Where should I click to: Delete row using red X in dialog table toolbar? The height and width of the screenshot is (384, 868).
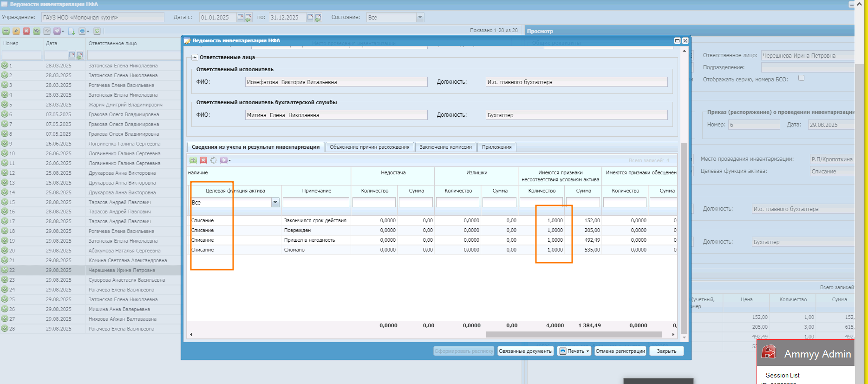203,160
